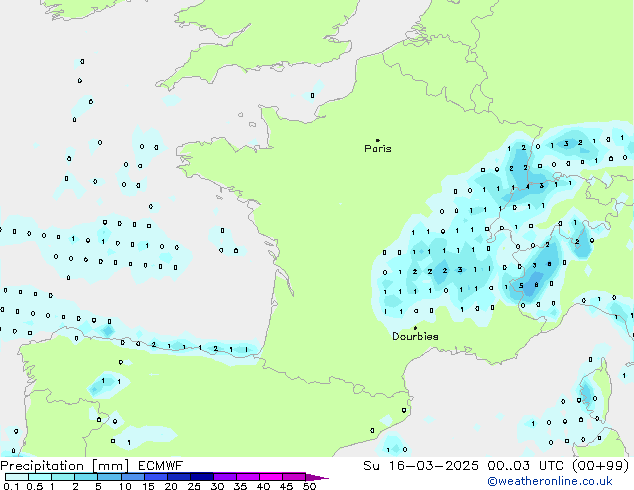This screenshot has width=634, height=490.
Task: Click the Paris location dot marker
Action: click(378, 140)
